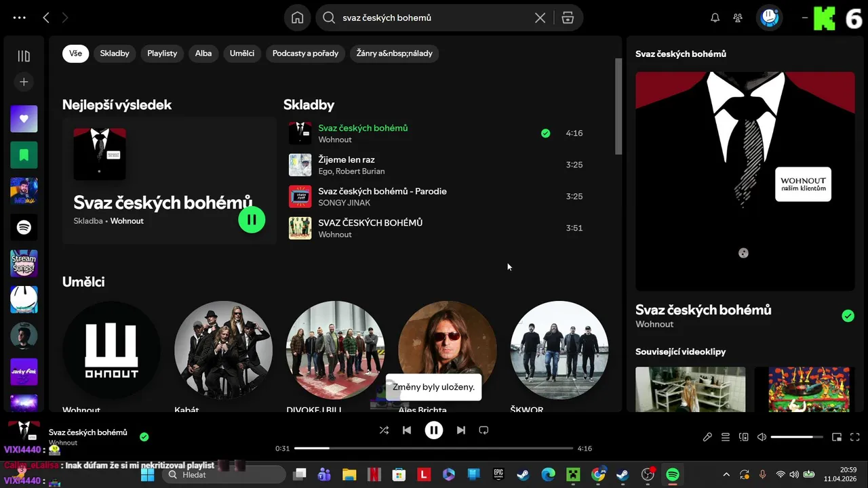Viewport: 868px width, 488px height.
Task: Skip to the next track
Action: coord(461,430)
